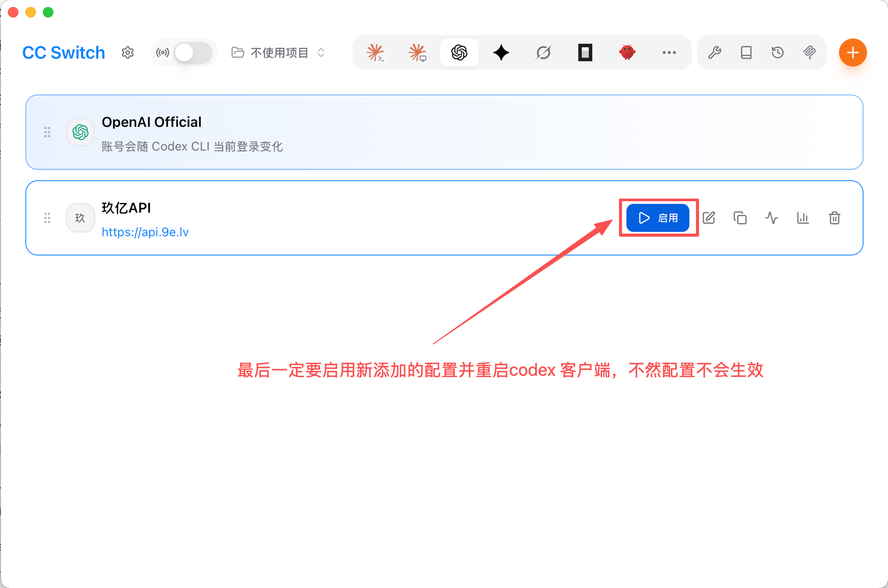
Task: Close the window with red button
Action: (x=13, y=12)
